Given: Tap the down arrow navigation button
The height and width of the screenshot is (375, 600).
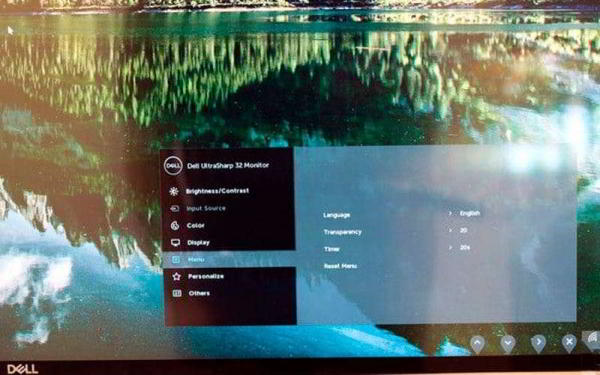Looking at the screenshot, I should 508,343.
